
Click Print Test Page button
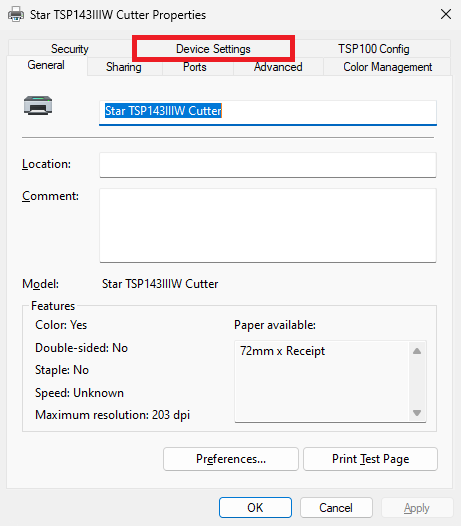[x=370, y=459]
